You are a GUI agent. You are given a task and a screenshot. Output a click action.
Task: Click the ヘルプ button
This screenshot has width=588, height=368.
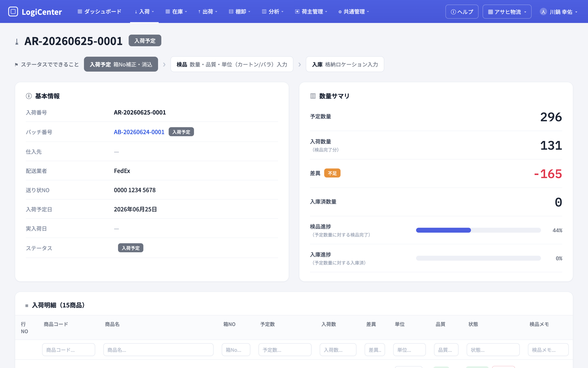pyautogui.click(x=462, y=12)
